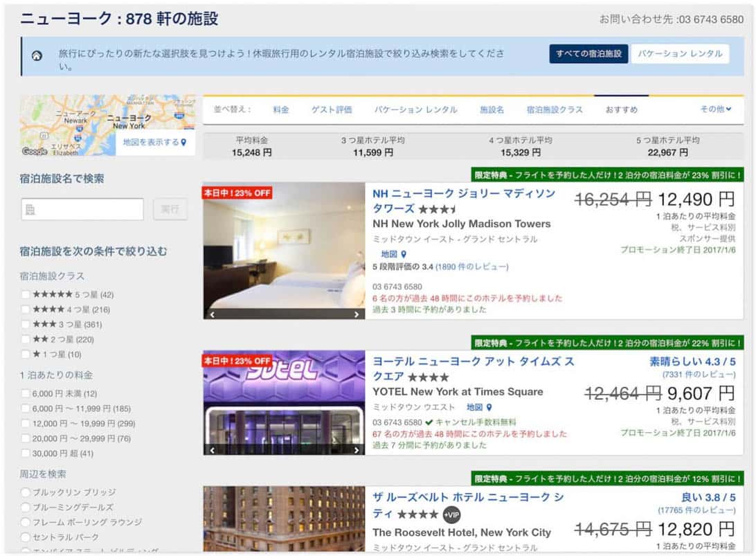756x556 pixels.
Task: Click the map pin icon for the YOTEL New York listing
Action: point(489,407)
